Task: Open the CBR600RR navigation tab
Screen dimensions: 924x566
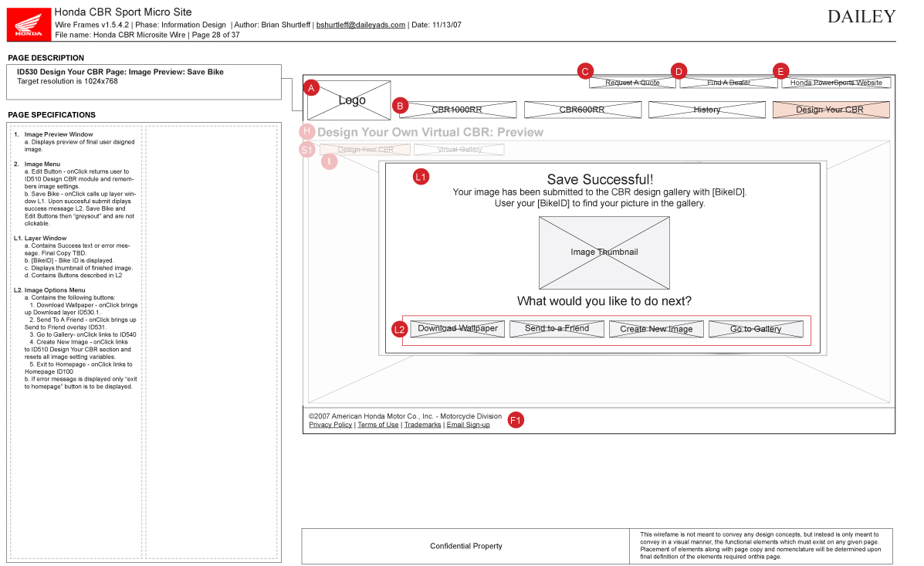Action: pos(582,110)
